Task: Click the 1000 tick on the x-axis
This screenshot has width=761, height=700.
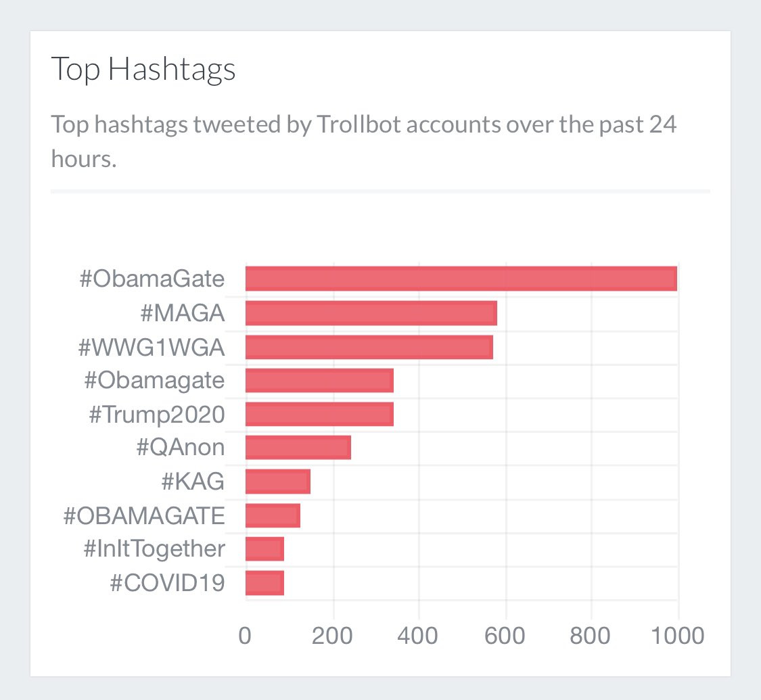Action: pyautogui.click(x=677, y=636)
